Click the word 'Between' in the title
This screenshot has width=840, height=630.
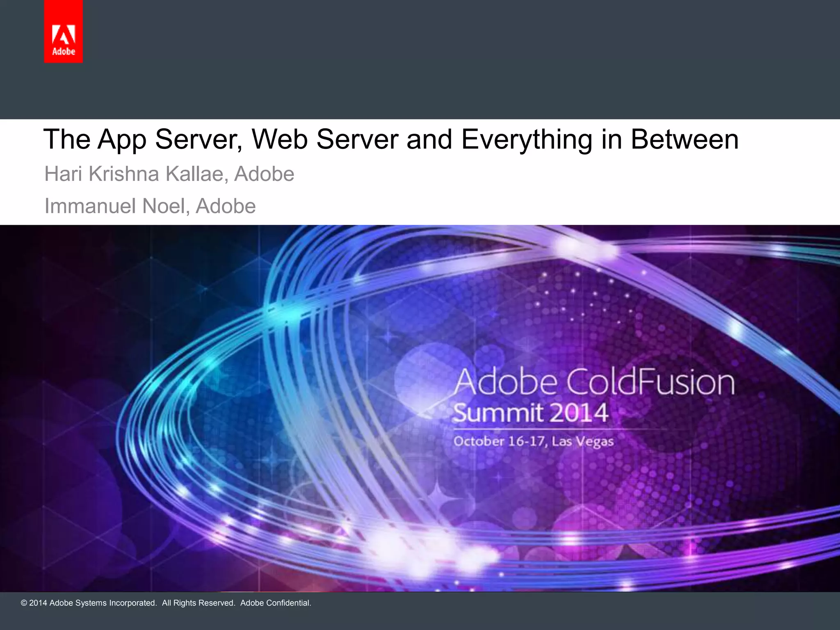coord(684,139)
